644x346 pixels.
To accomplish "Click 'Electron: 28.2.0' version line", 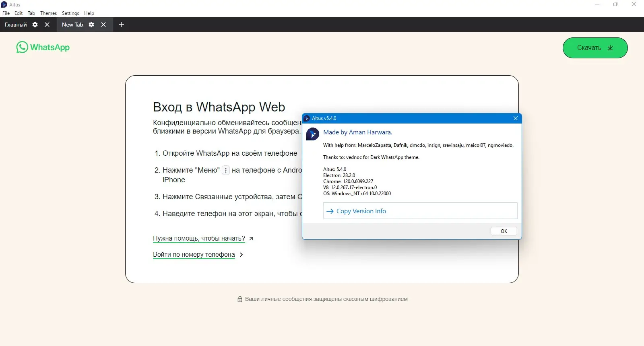I will (x=339, y=175).
